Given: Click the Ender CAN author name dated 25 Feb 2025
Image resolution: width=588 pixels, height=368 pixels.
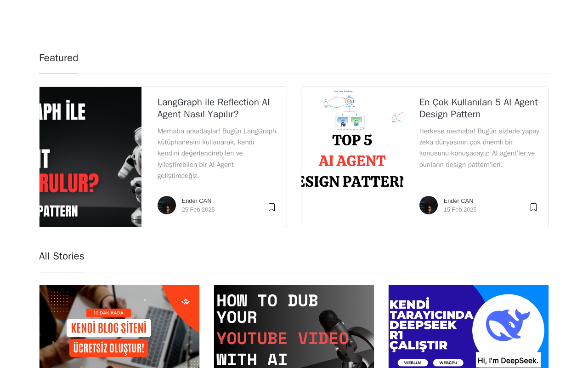Looking at the screenshot, I should (x=197, y=201).
